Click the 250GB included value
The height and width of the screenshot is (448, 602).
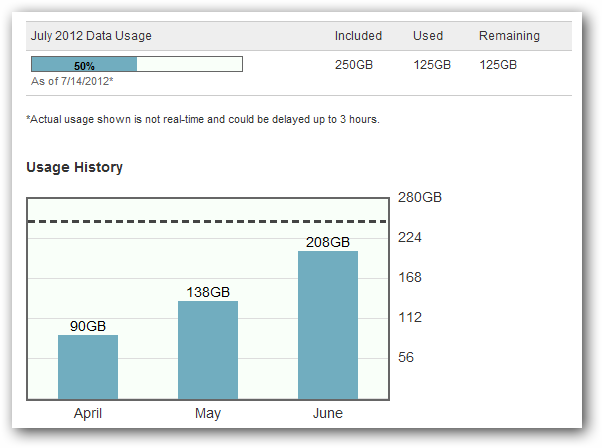coord(354,65)
